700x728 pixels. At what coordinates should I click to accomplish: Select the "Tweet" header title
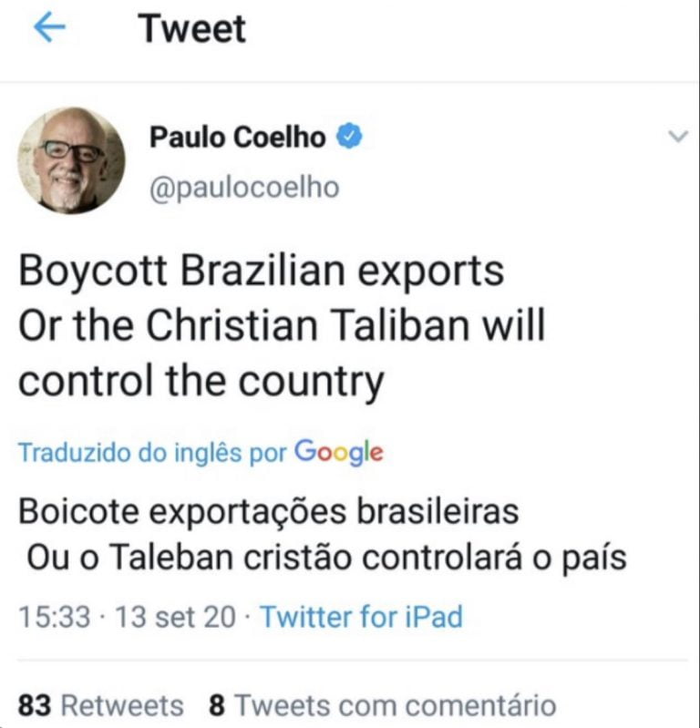[192, 29]
